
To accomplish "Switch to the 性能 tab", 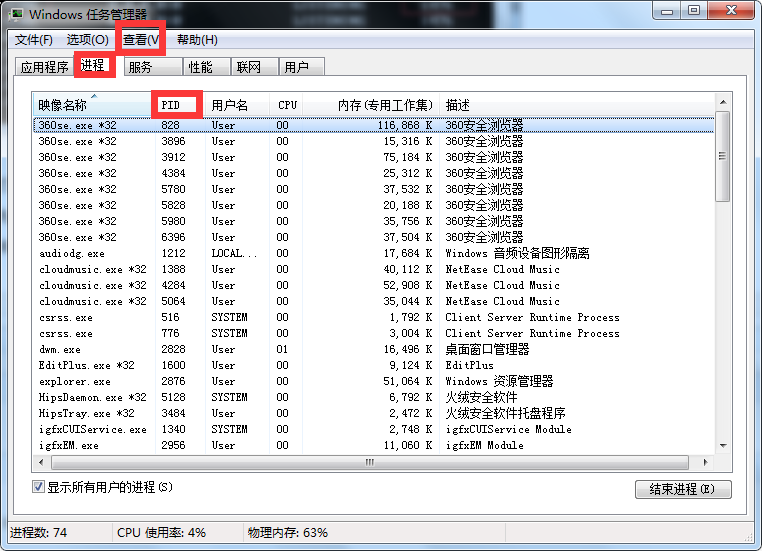I will coord(206,67).
